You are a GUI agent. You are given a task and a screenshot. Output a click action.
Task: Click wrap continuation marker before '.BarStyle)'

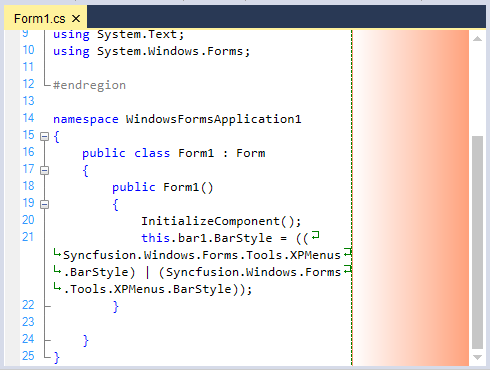(57, 270)
